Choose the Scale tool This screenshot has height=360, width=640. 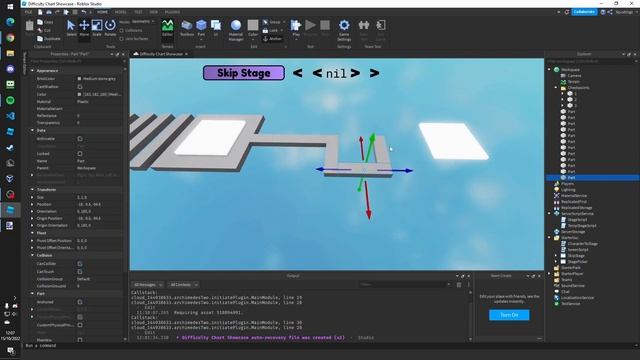point(97,28)
